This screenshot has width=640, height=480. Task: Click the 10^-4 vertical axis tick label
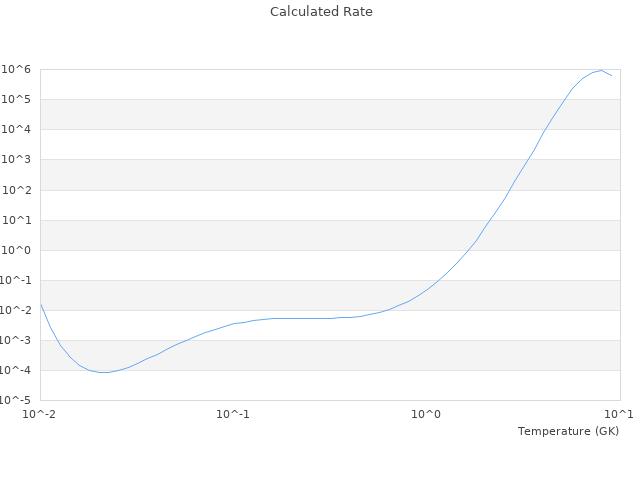16,370
